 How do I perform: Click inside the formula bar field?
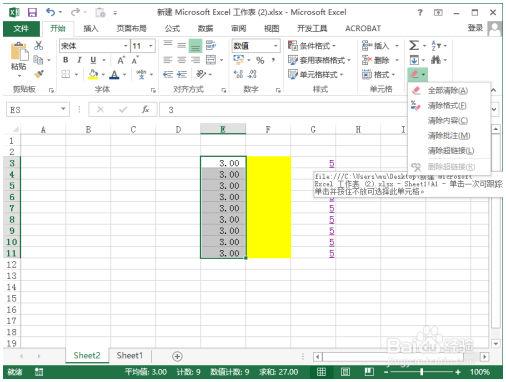tap(283, 110)
